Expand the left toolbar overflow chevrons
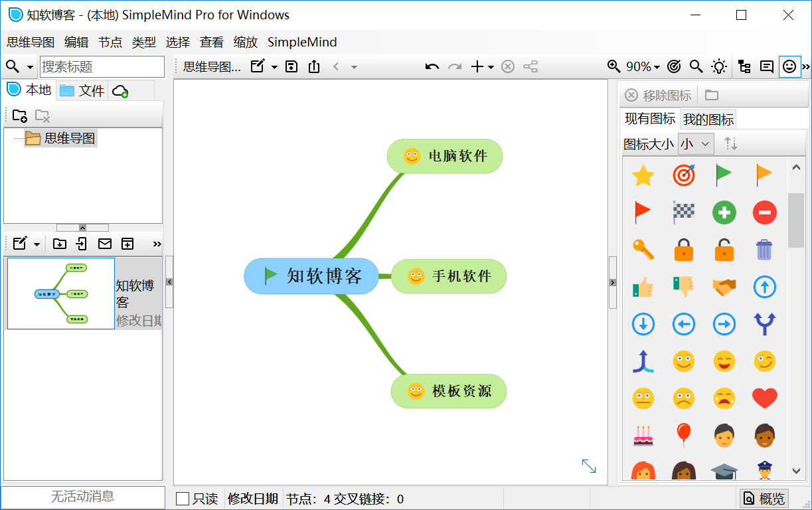The height and width of the screenshot is (510, 812). pyautogui.click(x=157, y=244)
